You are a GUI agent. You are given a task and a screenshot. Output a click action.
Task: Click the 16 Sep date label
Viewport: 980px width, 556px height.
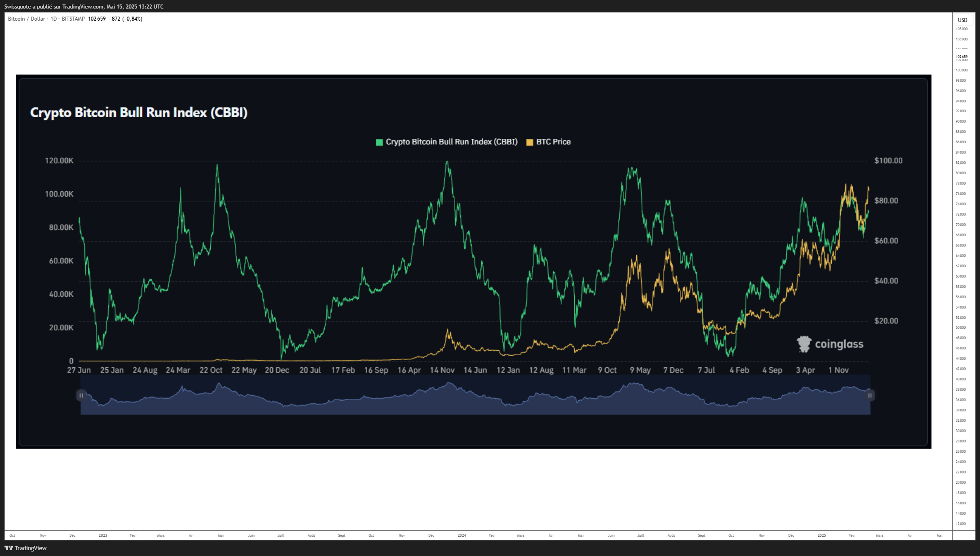point(376,370)
